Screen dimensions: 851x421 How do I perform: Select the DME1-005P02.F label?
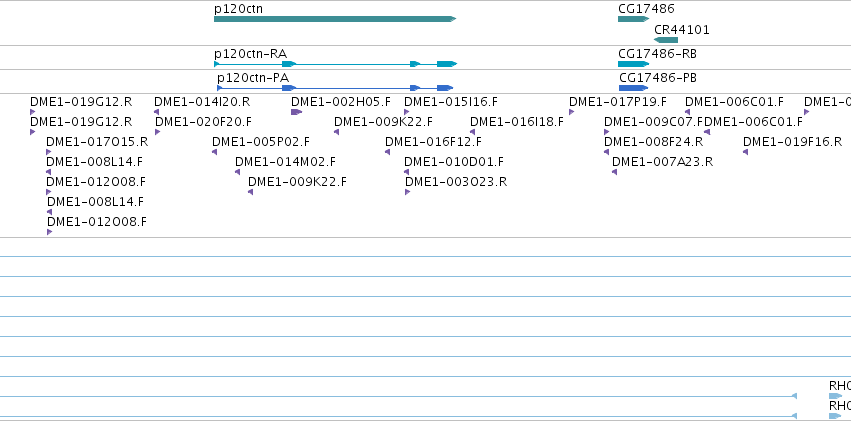(x=261, y=142)
